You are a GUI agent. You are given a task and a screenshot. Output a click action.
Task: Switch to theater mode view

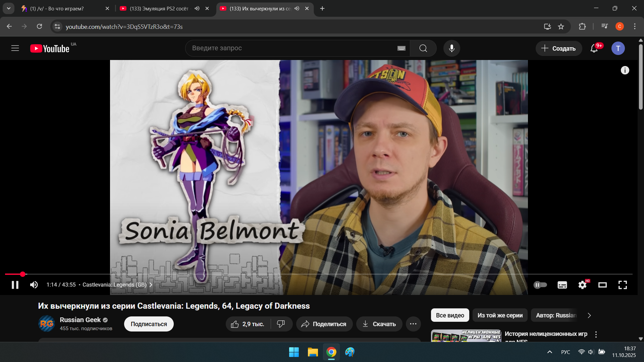point(602,285)
